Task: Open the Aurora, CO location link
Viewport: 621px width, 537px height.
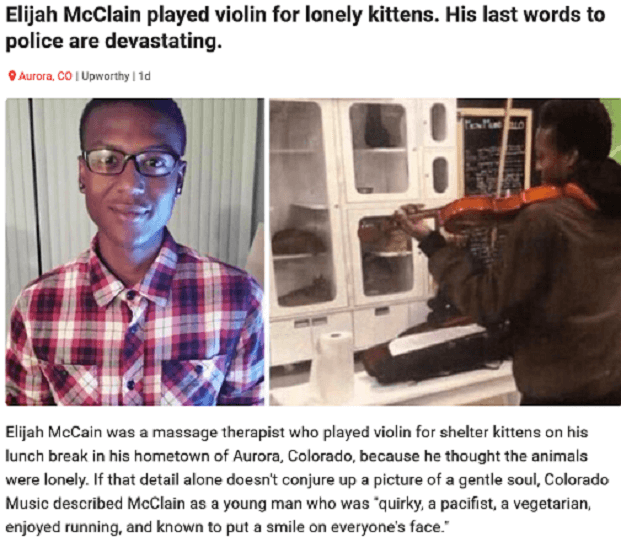Action: click(x=45, y=76)
